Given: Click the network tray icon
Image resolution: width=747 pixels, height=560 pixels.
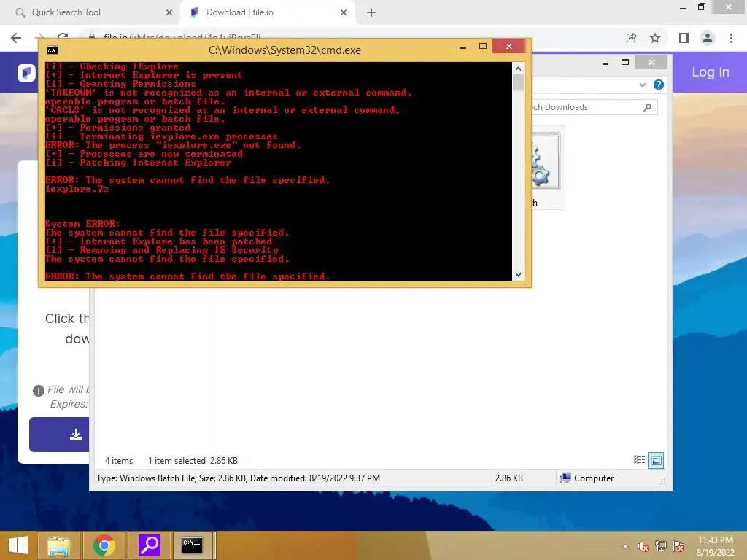Looking at the screenshot, I should (x=661, y=546).
